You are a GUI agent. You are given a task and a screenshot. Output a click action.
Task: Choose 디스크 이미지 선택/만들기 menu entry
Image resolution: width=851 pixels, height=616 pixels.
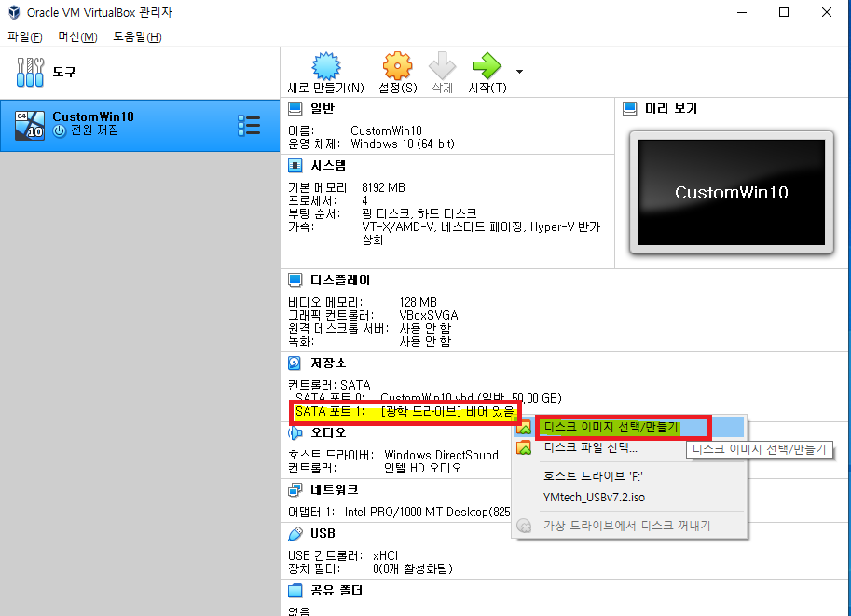click(x=629, y=428)
